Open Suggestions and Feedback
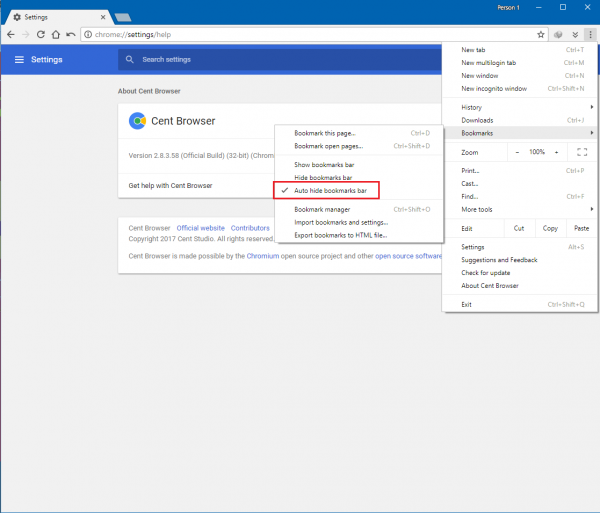 (x=520, y=260)
